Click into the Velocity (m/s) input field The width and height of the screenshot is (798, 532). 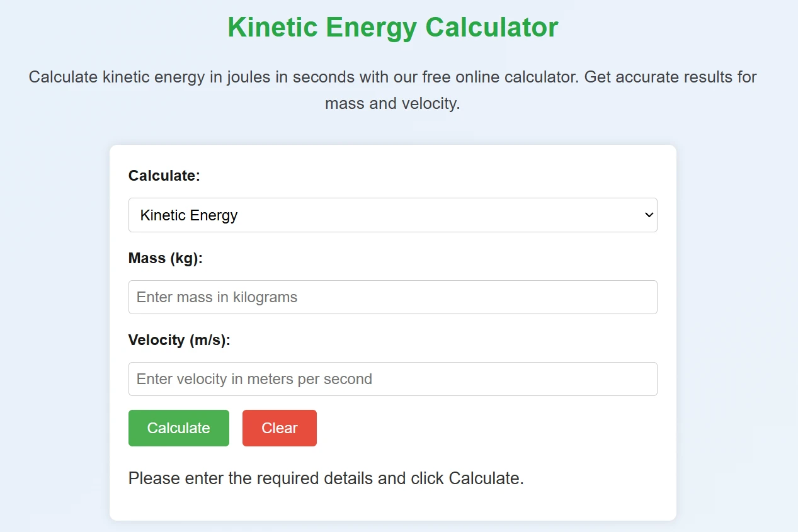392,379
